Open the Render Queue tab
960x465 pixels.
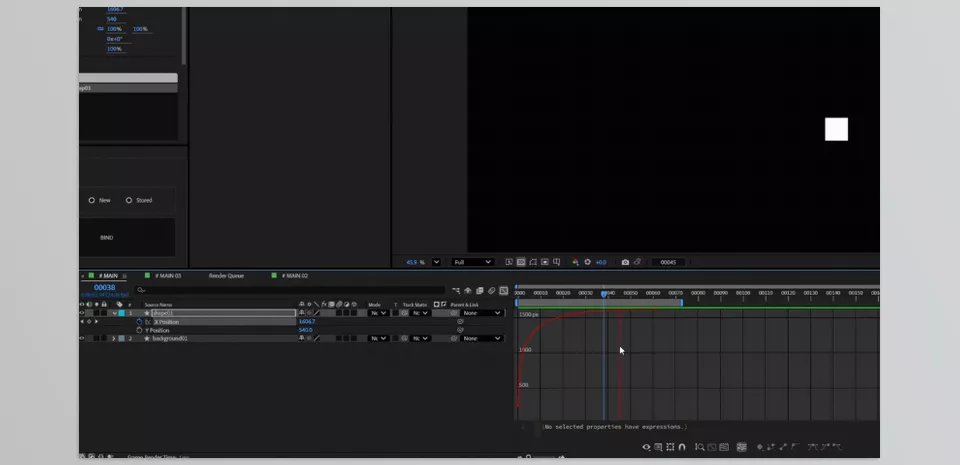click(x=226, y=276)
